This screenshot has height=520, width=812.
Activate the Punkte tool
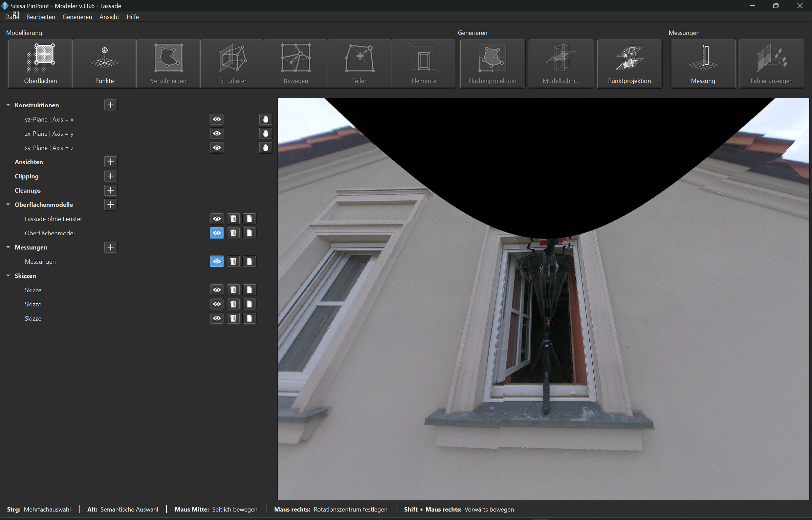[104, 64]
